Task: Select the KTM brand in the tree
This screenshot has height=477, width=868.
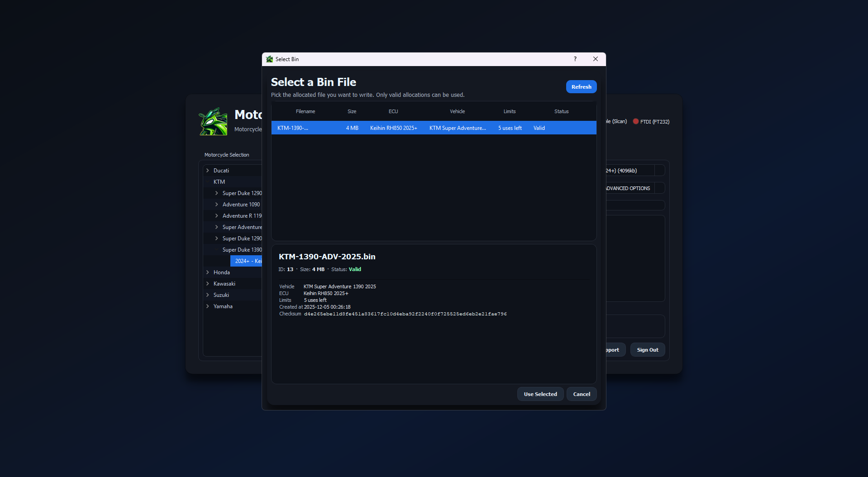Action: coord(219,182)
